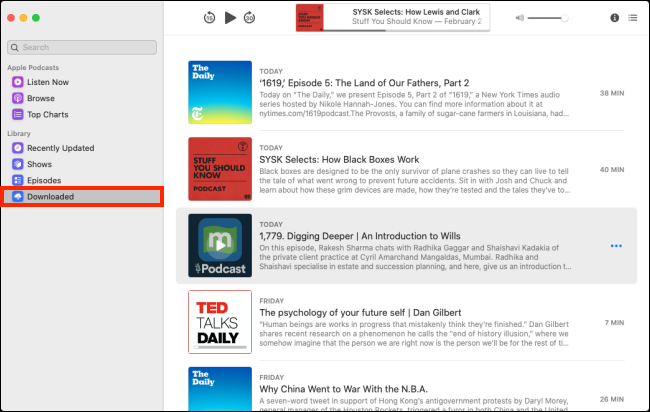Open the episode info button
Image resolution: width=650 pixels, height=412 pixels.
pyautogui.click(x=614, y=18)
